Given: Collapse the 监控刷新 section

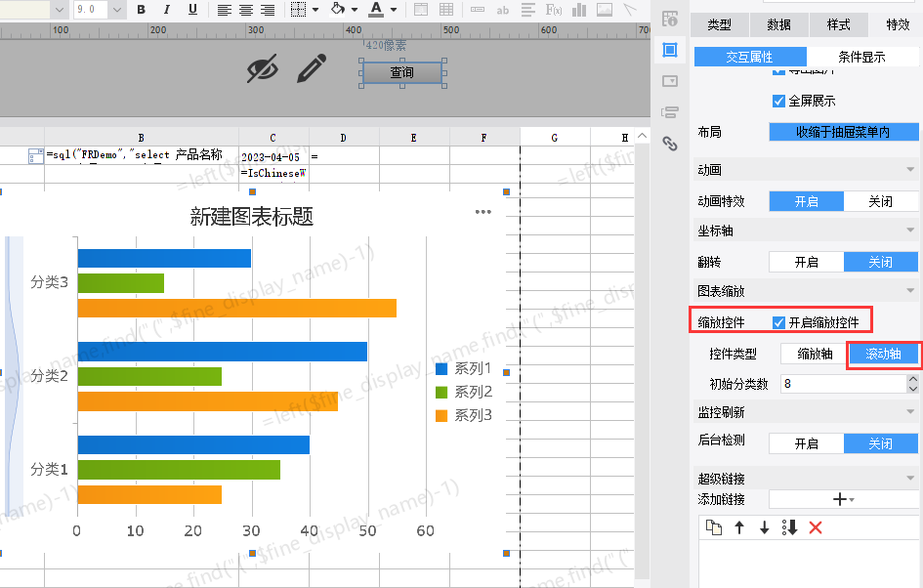Looking at the screenshot, I should (910, 412).
